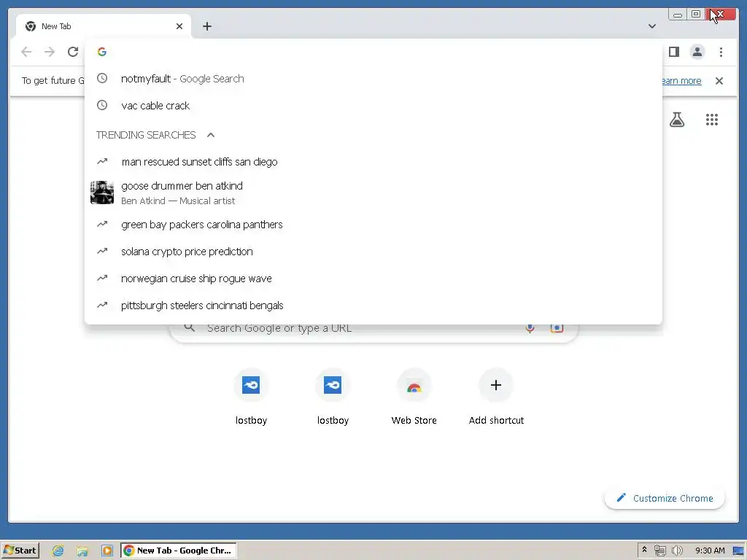This screenshot has width=747, height=560.
Task: Select green bay packers carolina panthers
Action: click(373, 225)
